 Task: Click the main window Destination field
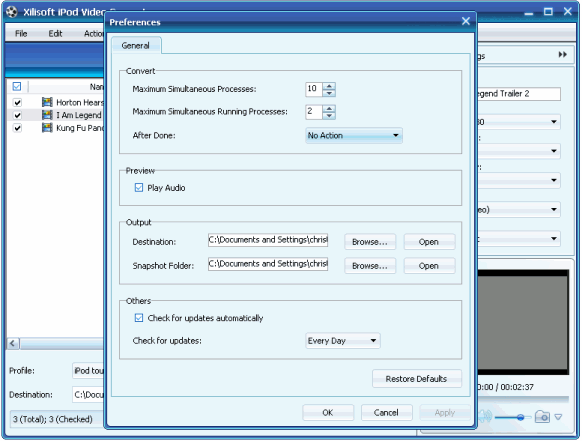click(88, 395)
